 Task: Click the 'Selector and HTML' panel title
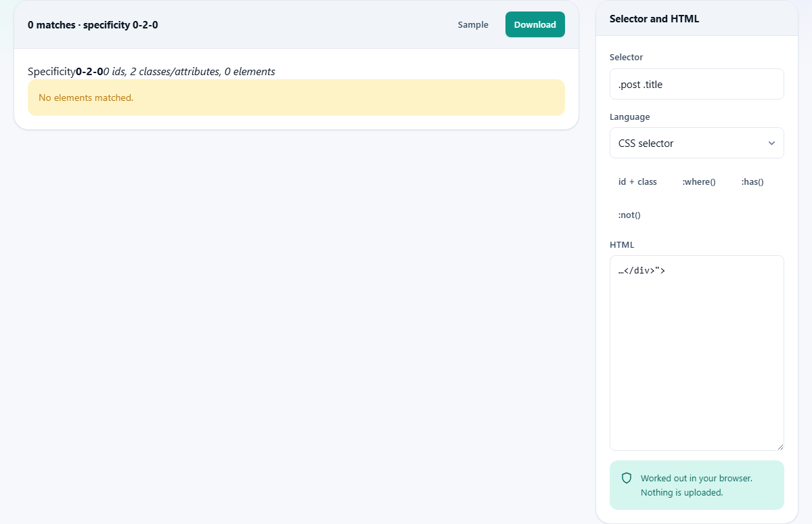(x=654, y=19)
